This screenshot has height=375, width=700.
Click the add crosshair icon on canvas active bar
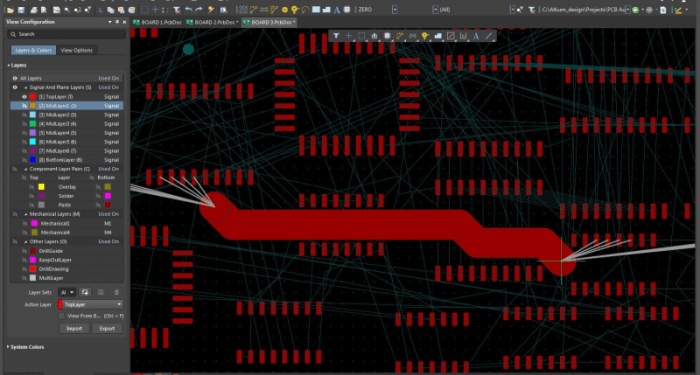pyautogui.click(x=349, y=36)
